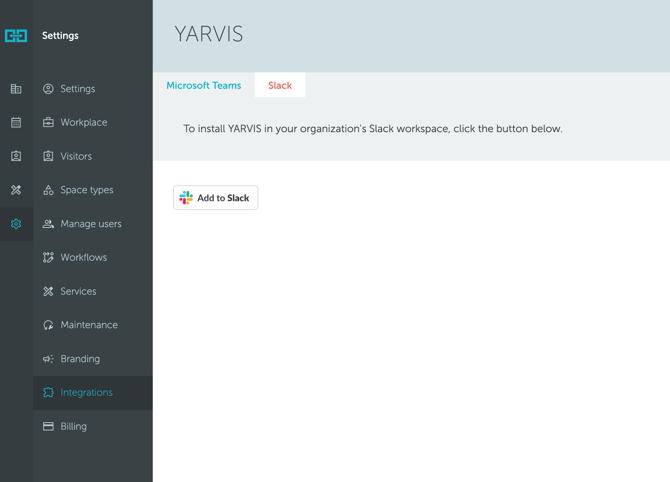Go to the Workplace section
This screenshot has width=670, height=482.
[83, 123]
